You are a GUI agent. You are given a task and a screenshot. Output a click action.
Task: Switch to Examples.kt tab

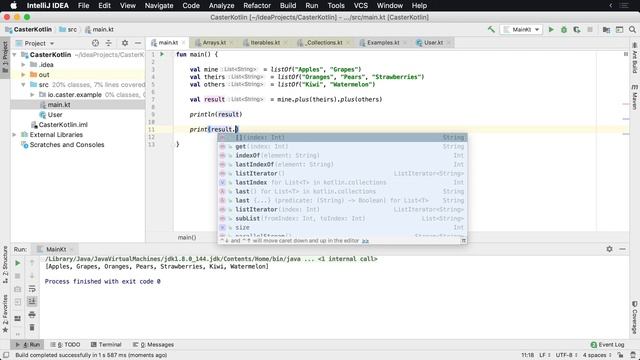[x=382, y=42]
